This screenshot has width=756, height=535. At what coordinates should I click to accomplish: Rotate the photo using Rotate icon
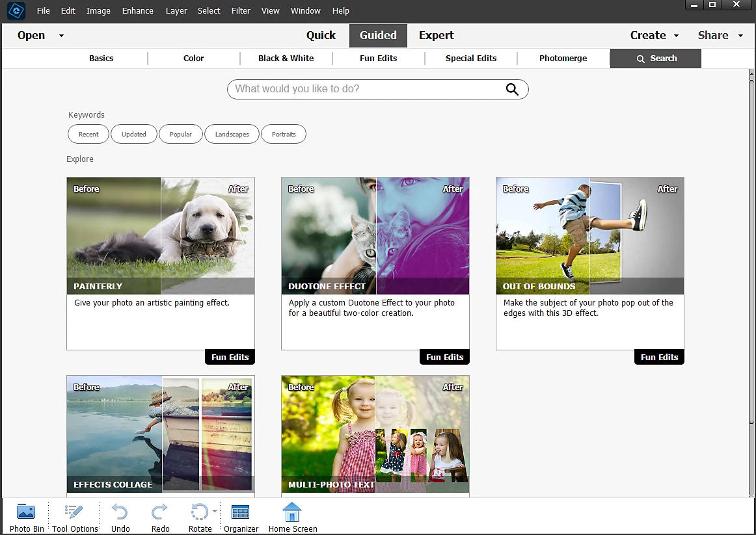coord(199,512)
